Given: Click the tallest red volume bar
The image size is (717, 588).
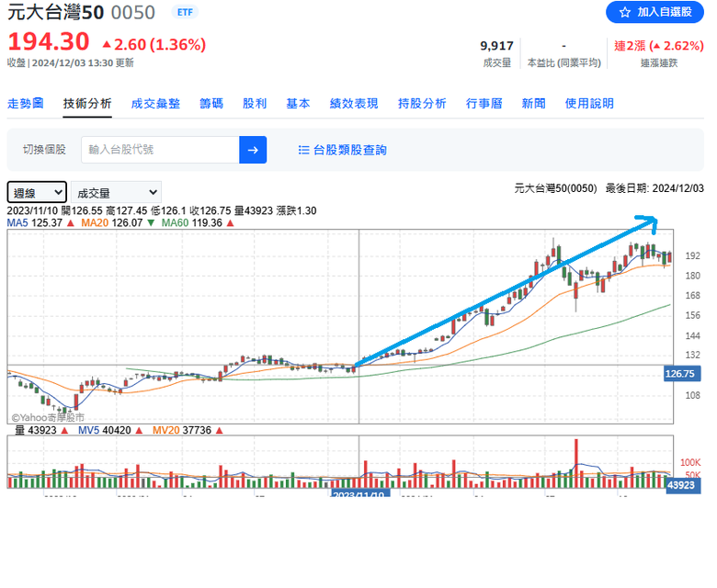Looking at the screenshot, I should click(x=576, y=463).
